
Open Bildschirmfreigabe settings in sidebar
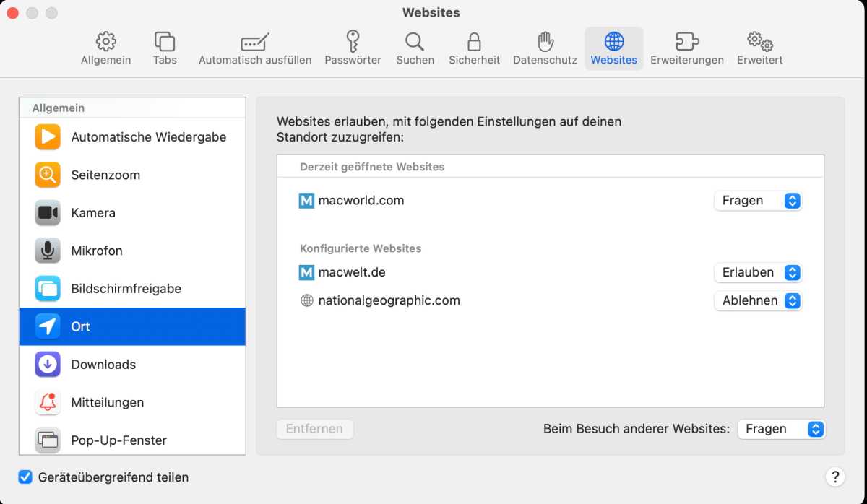126,289
